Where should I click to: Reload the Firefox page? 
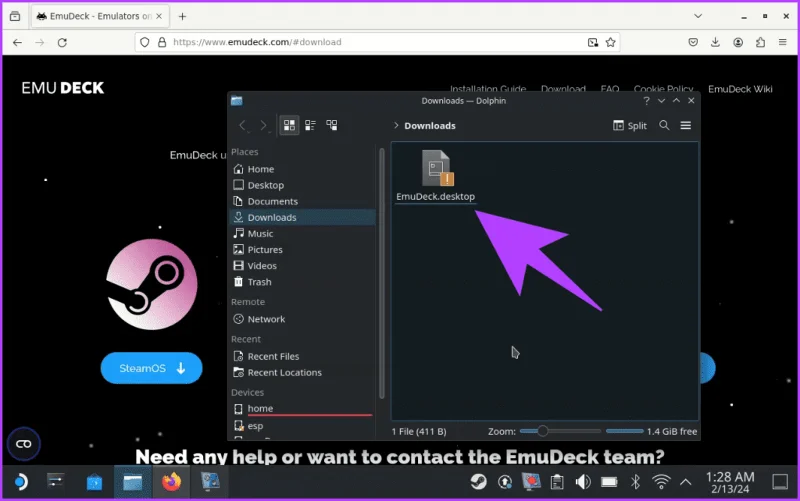(62, 42)
